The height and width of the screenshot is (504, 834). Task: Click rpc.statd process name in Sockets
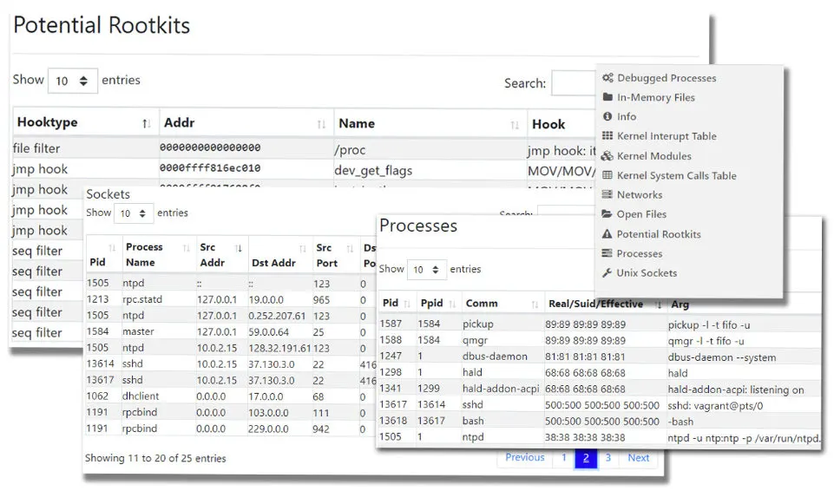pos(142,299)
